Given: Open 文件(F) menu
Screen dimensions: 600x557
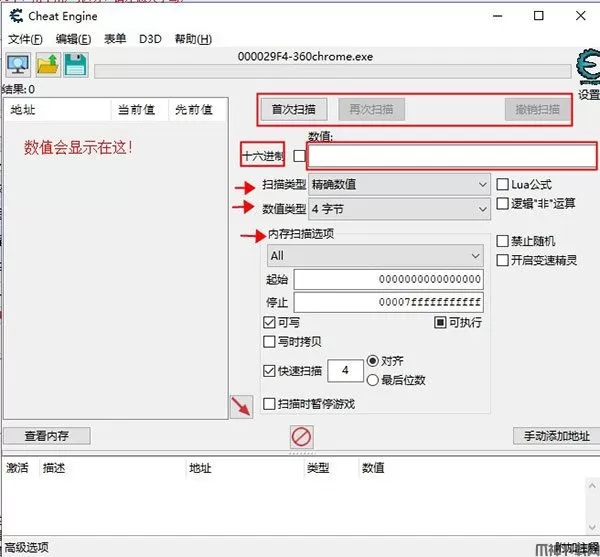Looking at the screenshot, I should 25,39.
